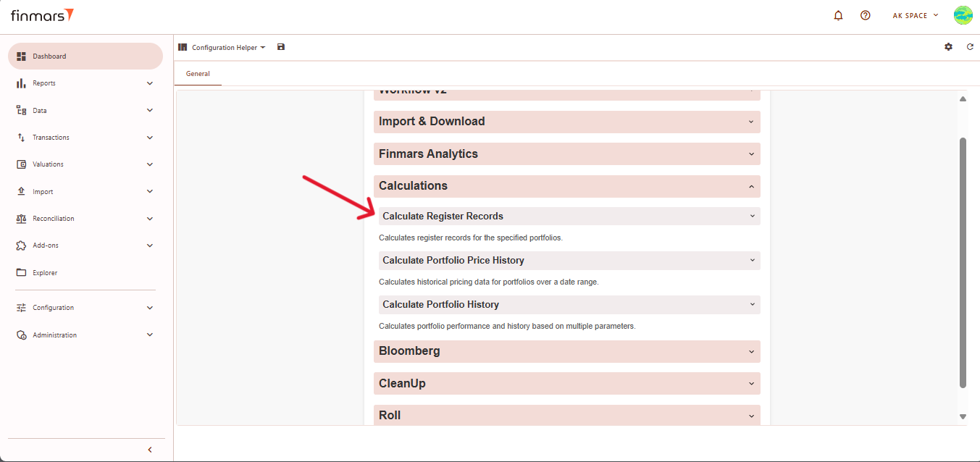This screenshot has width=980, height=462.
Task: Click the Finmars logo
Action: 42,15
